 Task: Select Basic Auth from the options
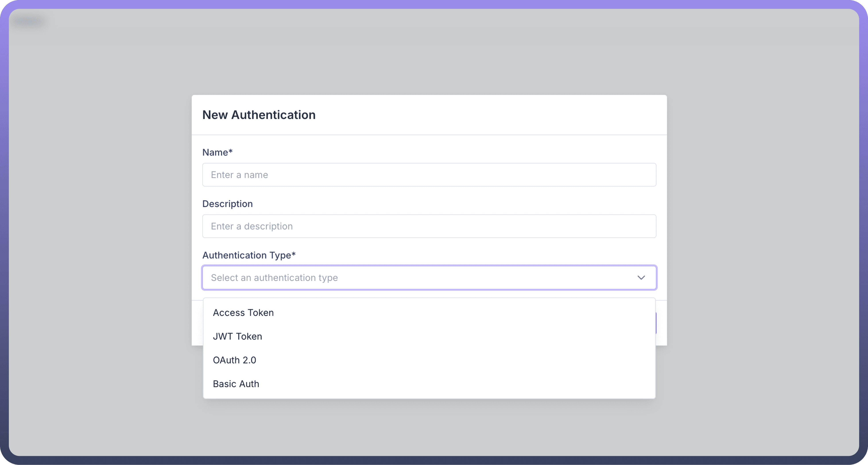coord(236,384)
